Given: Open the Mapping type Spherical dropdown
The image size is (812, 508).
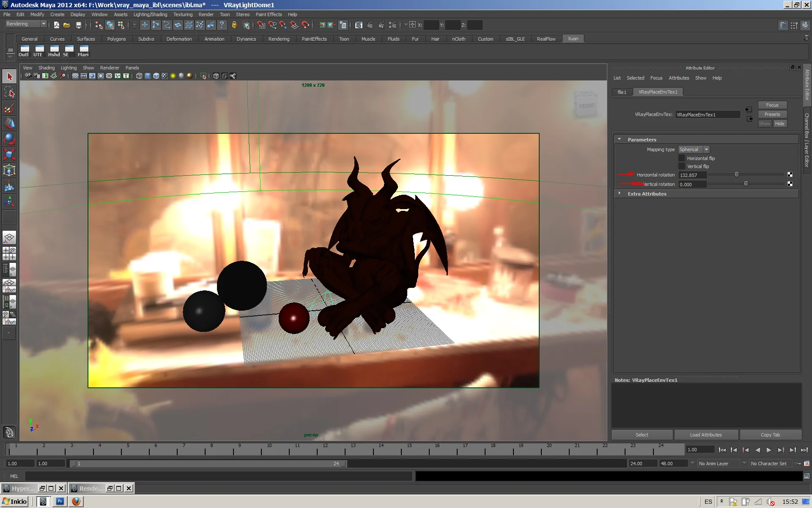Looking at the screenshot, I should point(694,149).
